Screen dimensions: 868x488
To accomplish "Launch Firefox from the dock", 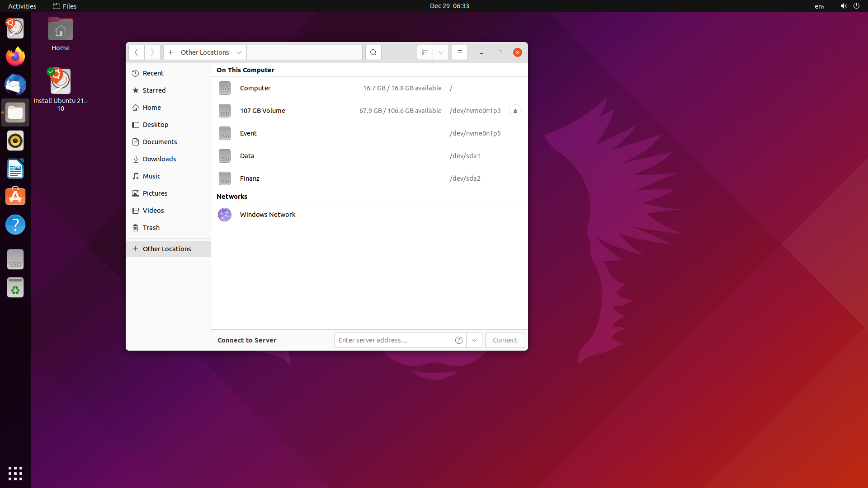I will click(x=15, y=57).
